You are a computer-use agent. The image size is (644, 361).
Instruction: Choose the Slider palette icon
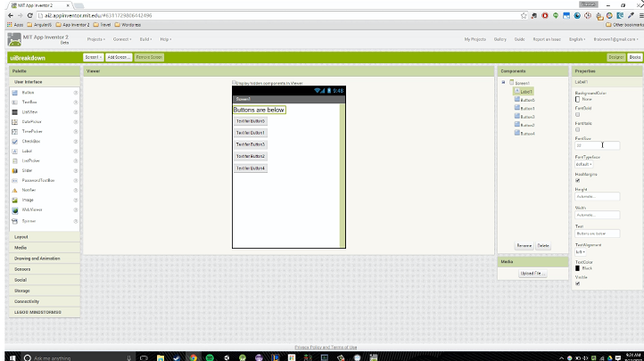click(x=15, y=170)
